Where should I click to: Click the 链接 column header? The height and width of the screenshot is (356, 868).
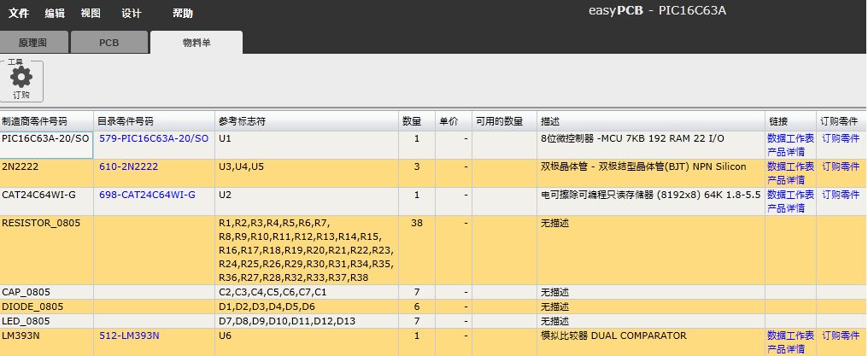pos(791,121)
